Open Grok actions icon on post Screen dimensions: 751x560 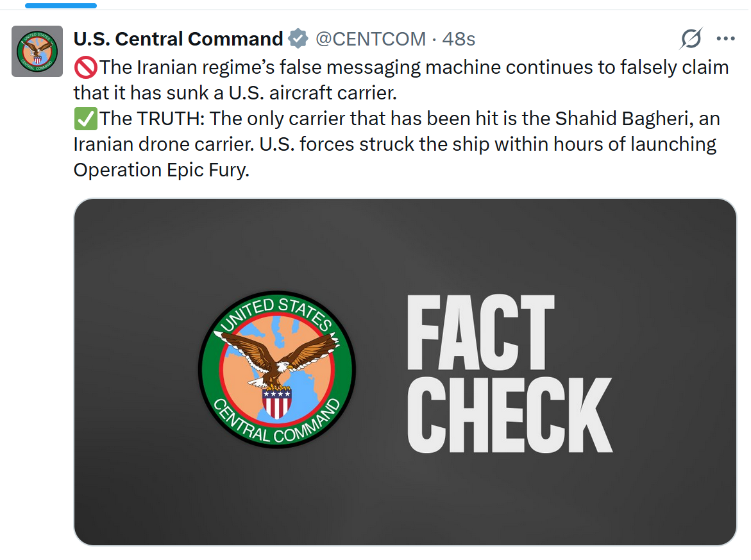point(691,39)
